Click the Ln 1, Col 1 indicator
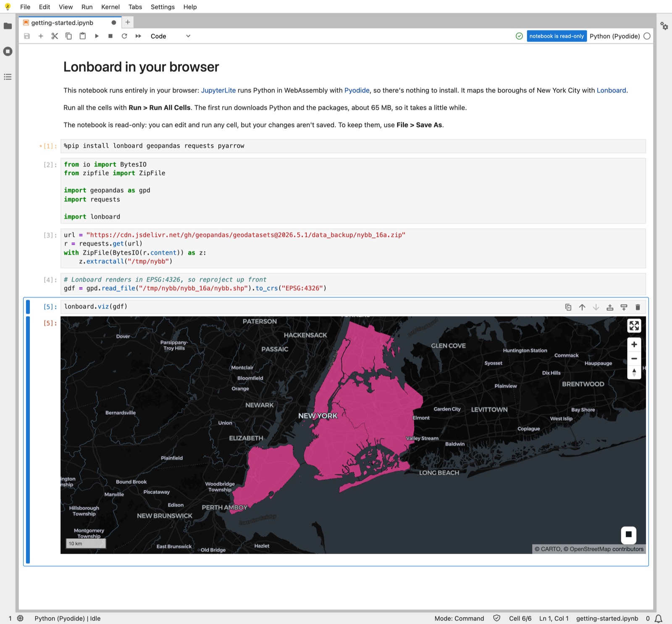Image resolution: width=672 pixels, height=624 pixels. coord(554,619)
